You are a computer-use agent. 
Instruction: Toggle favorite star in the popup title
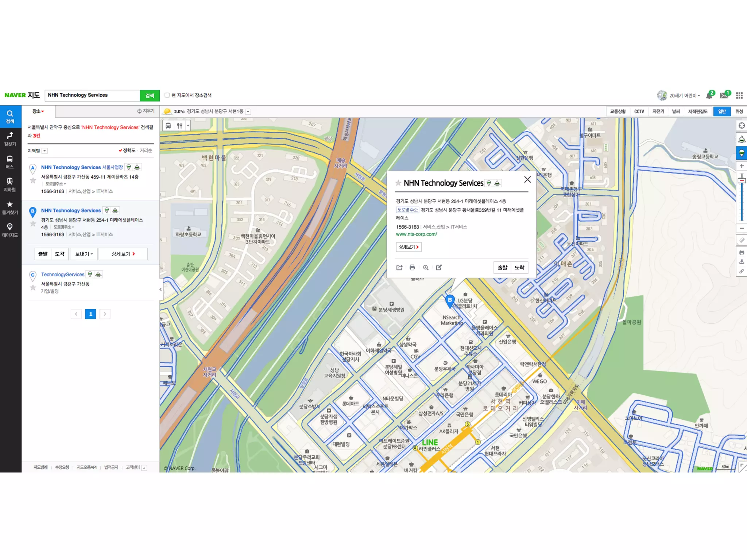click(x=398, y=183)
